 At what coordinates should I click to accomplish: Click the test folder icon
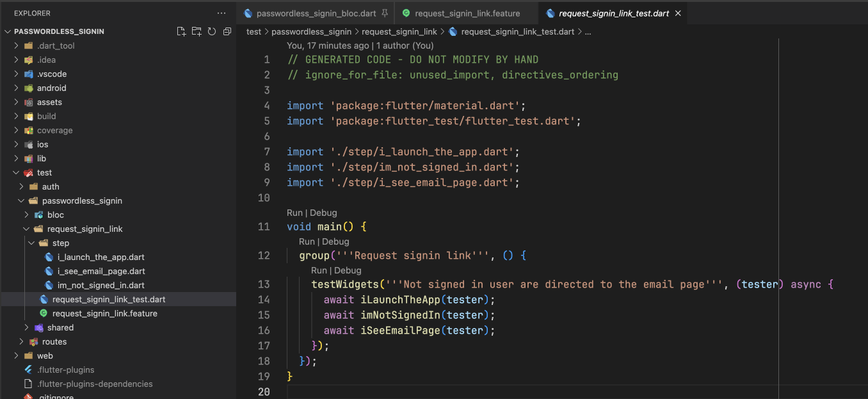[x=28, y=172]
